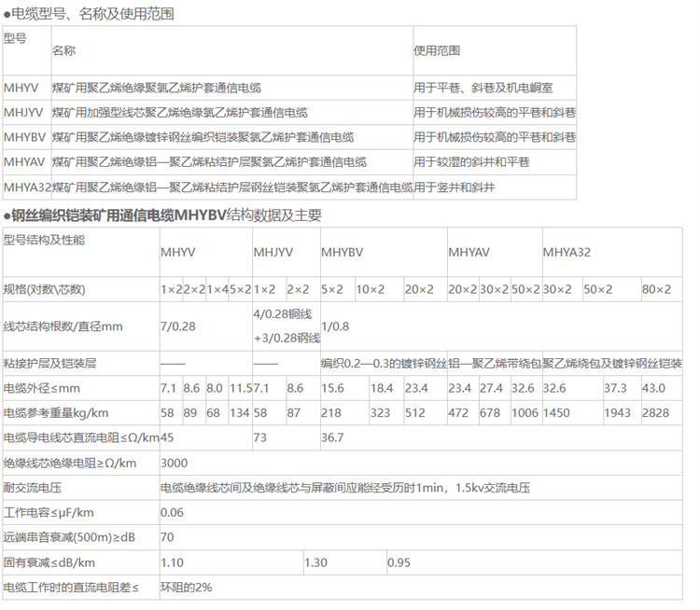Select the 1.30 inherent attenuation value

click(316, 562)
